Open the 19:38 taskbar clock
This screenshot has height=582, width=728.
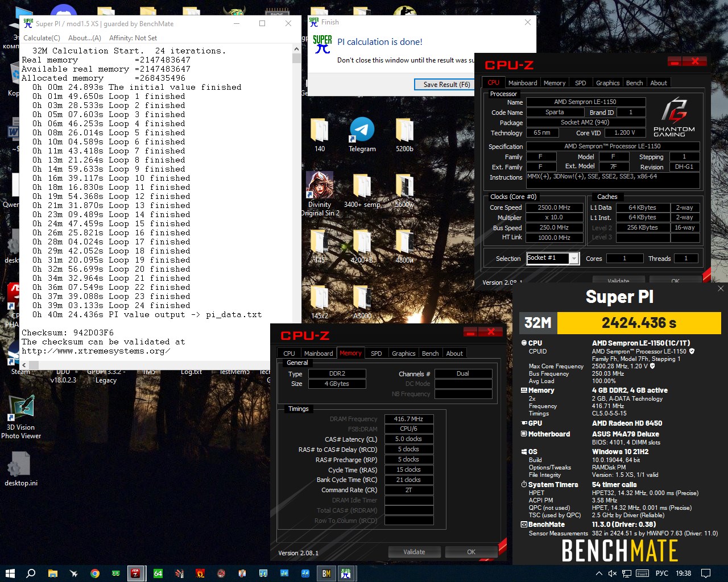click(683, 573)
